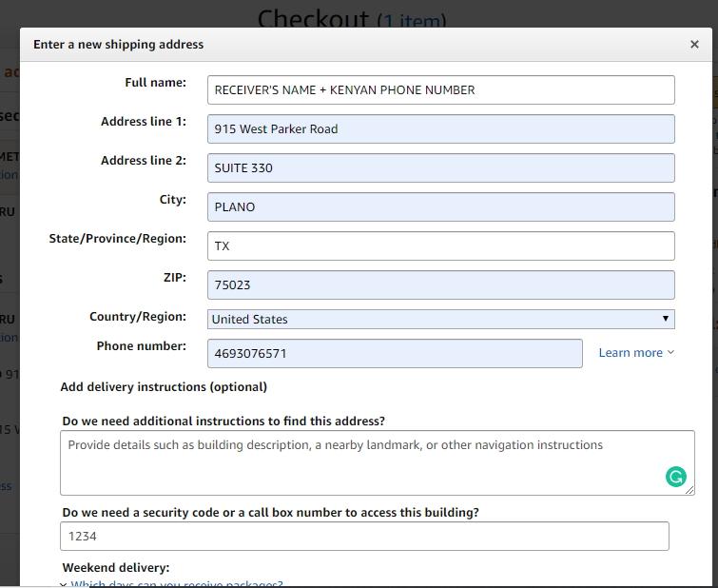Click the 'Country/Region:' label
The width and height of the screenshot is (718, 588).
138,317
